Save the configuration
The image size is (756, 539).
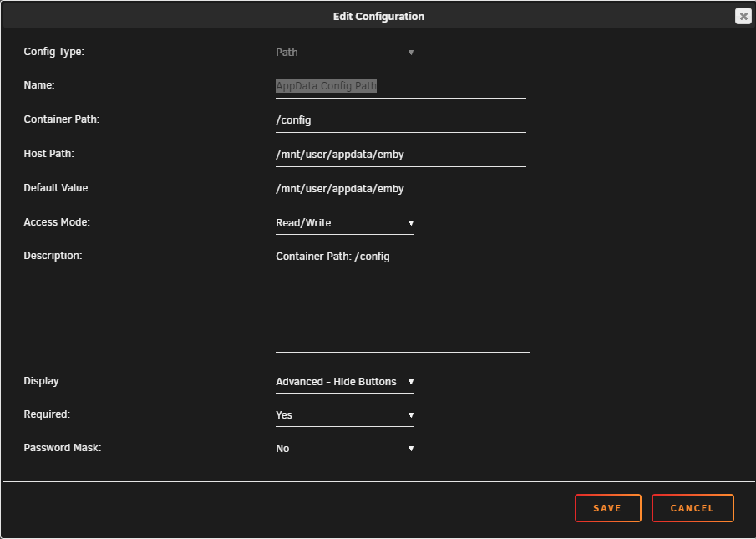[608, 508]
